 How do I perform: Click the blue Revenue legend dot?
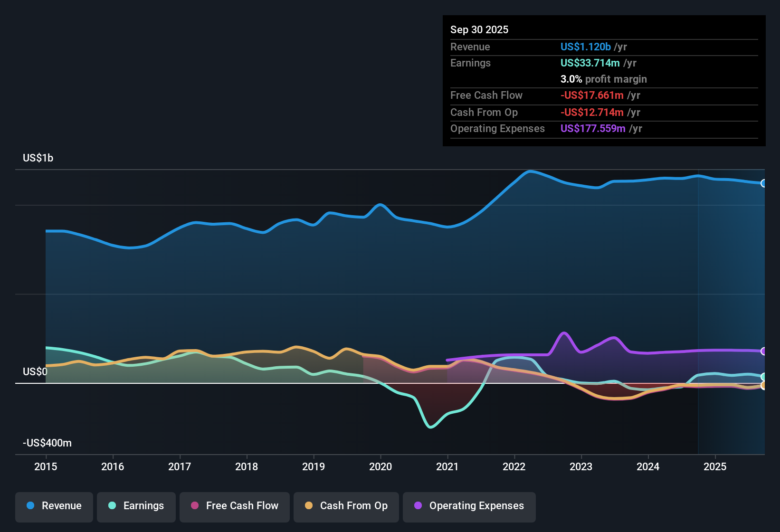point(29,506)
